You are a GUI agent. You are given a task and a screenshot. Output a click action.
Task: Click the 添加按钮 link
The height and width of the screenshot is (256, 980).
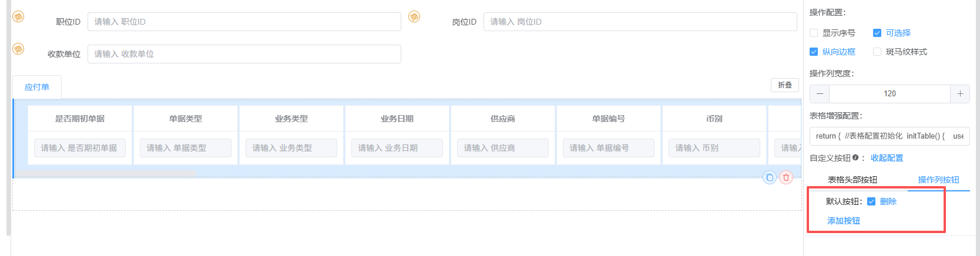[844, 221]
